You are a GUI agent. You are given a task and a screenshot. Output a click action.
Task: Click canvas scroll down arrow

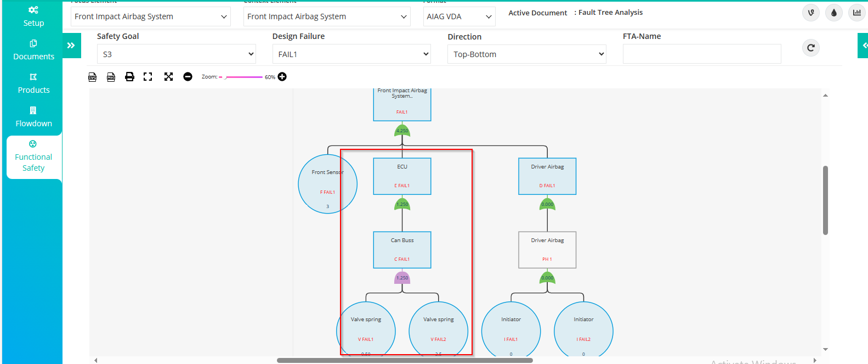click(x=825, y=349)
